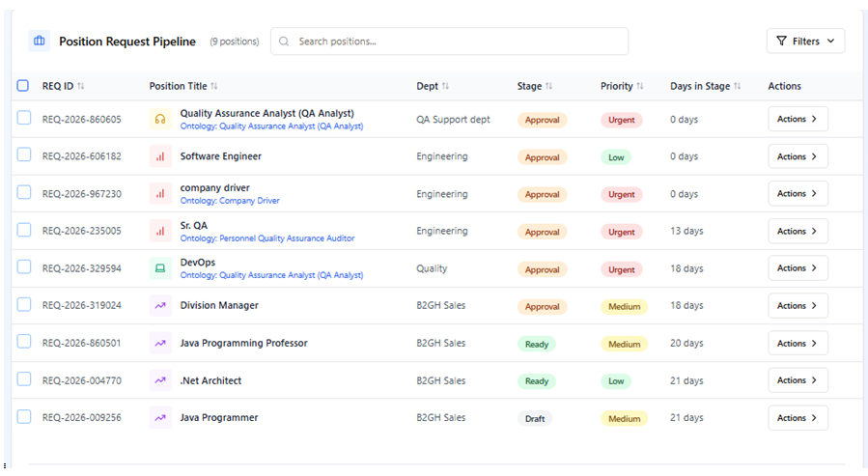
Task: Click the briefcase icon beside Position Request Pipeline
Action: tap(39, 42)
